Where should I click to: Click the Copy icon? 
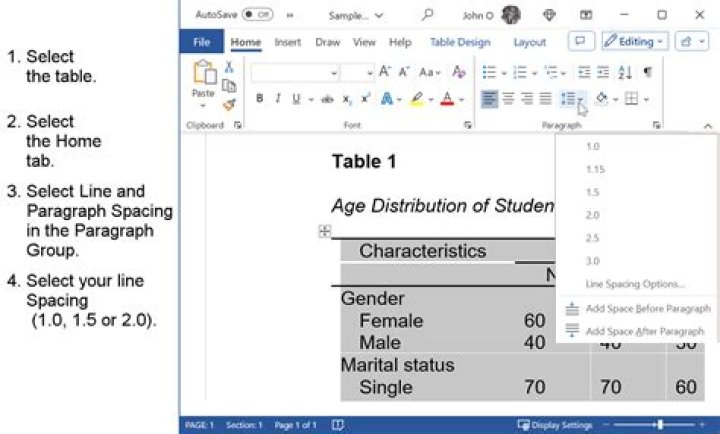click(229, 86)
